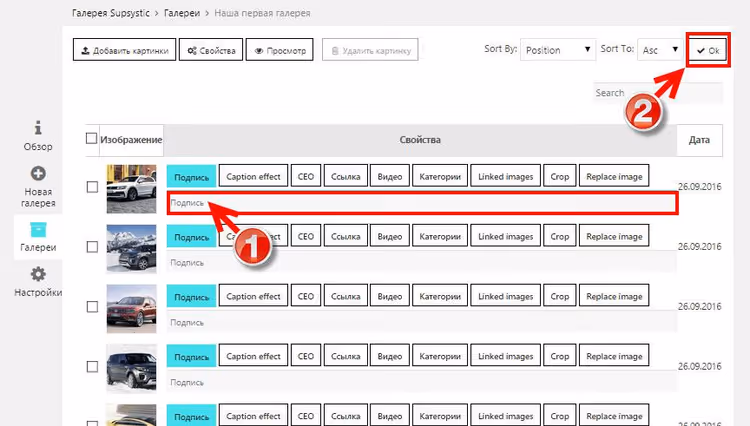Select Подпись tab in fourth image row

[191, 356]
